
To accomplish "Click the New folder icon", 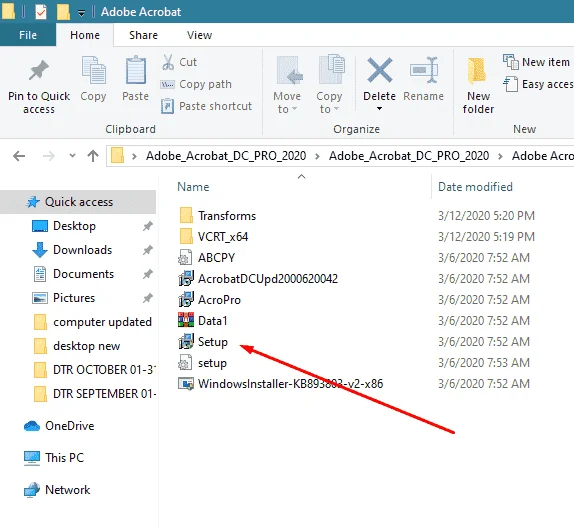I will [x=477, y=71].
